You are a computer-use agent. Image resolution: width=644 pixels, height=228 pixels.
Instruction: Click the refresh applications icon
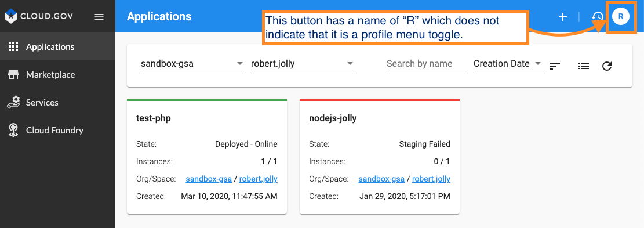[x=607, y=66]
